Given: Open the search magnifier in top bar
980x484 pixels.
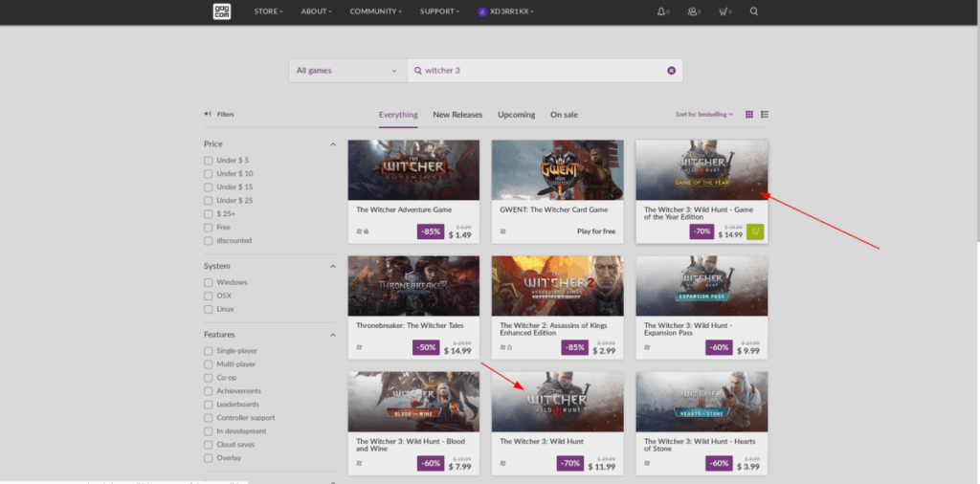Looking at the screenshot, I should (x=754, y=11).
